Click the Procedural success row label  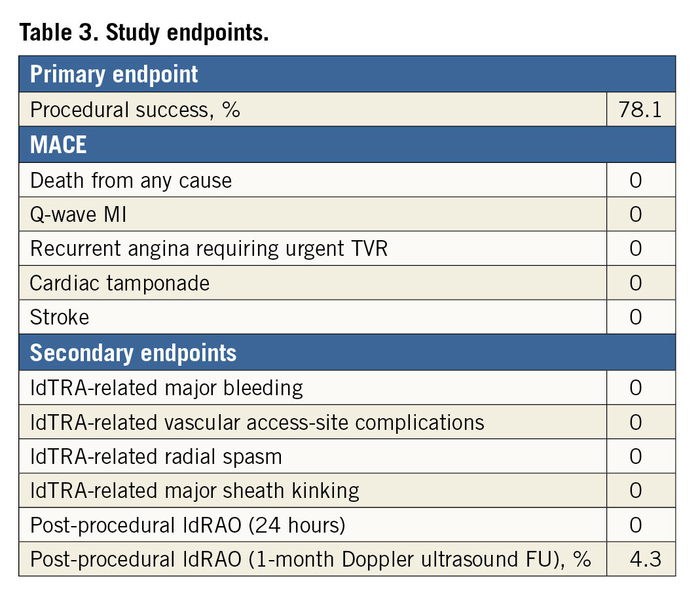tap(135, 109)
